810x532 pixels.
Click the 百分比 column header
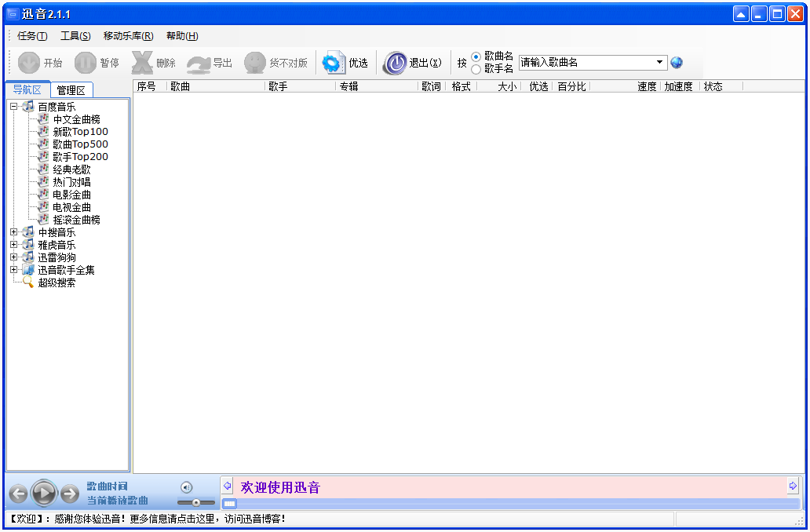(571, 86)
